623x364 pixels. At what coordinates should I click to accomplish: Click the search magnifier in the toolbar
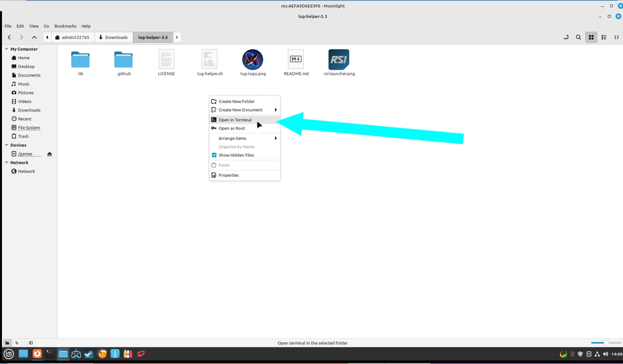(x=578, y=37)
